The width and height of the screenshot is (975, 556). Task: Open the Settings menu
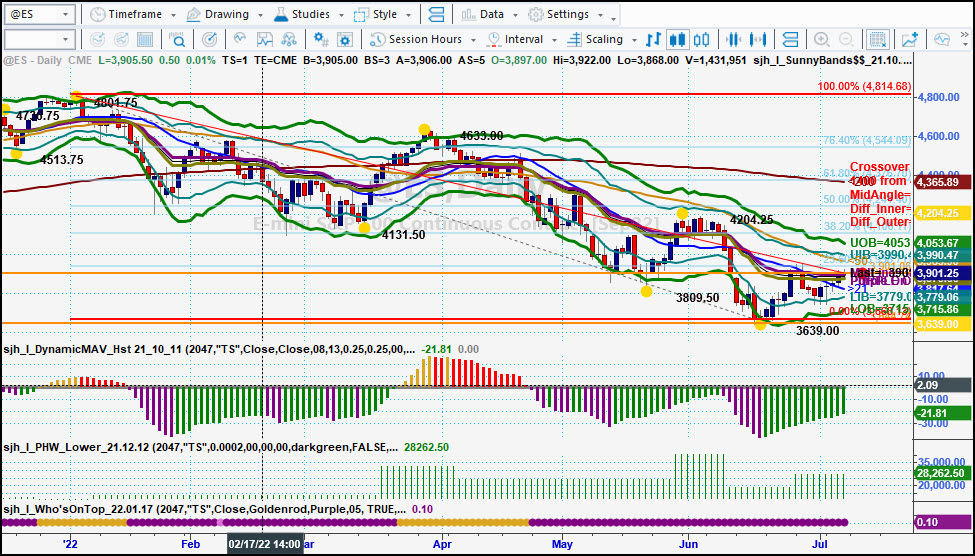tap(568, 14)
